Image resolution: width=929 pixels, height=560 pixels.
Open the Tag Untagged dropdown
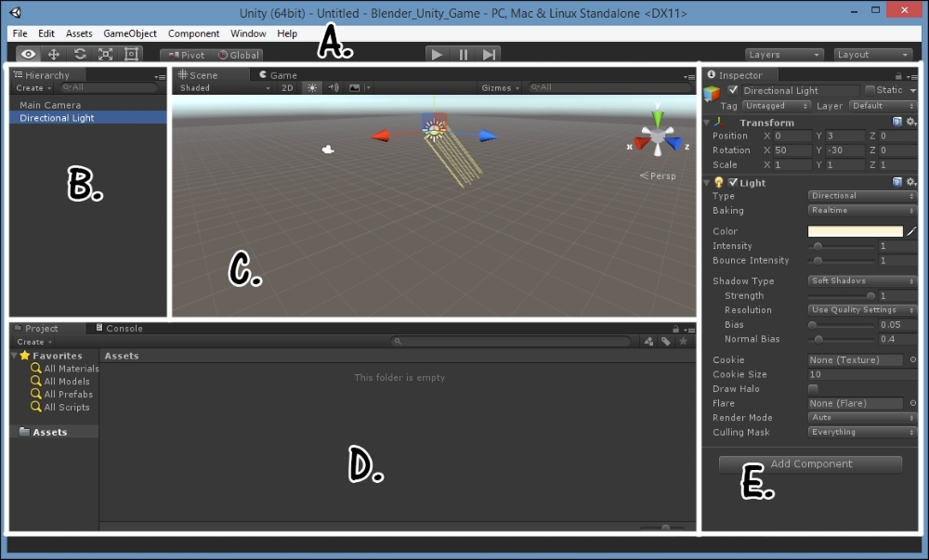coord(776,106)
